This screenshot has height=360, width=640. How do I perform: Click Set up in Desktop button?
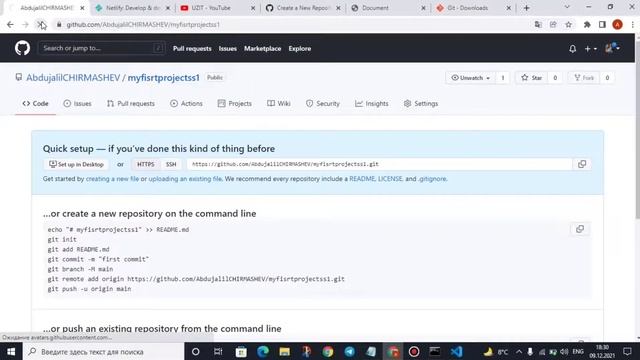(x=76, y=164)
